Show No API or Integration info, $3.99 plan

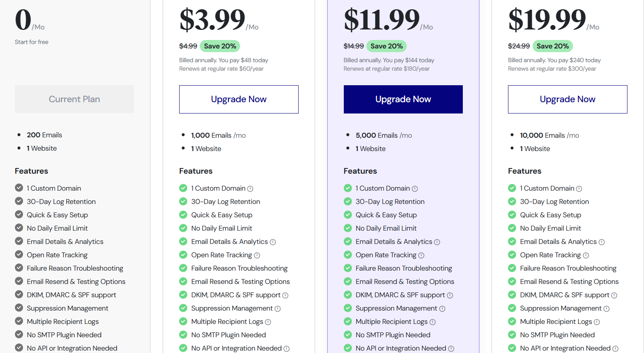click(286, 349)
